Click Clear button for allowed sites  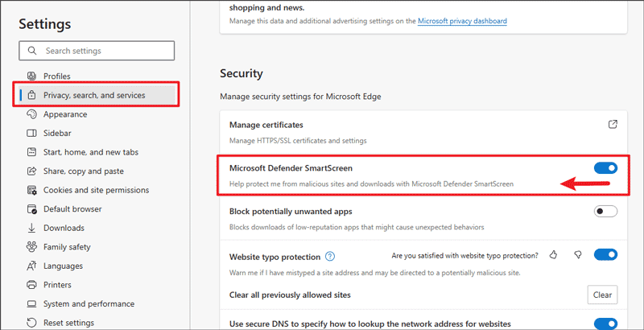coord(602,295)
